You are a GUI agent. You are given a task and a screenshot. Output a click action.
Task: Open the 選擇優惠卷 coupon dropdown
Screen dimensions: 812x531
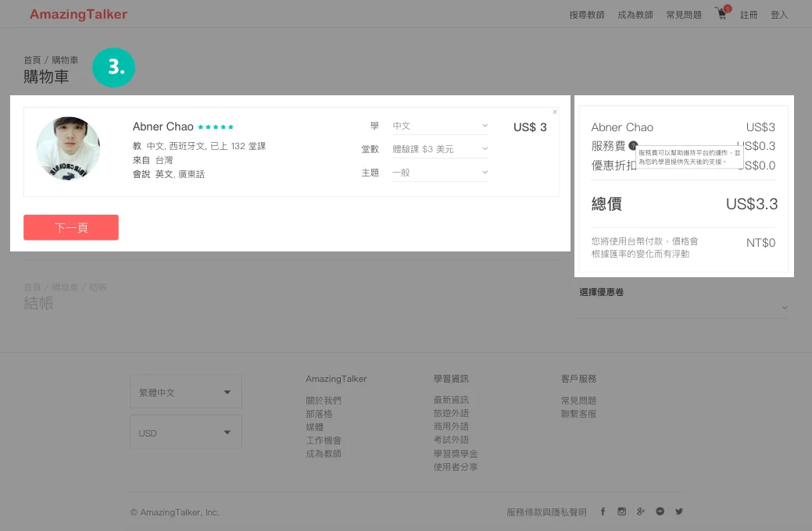(x=683, y=308)
